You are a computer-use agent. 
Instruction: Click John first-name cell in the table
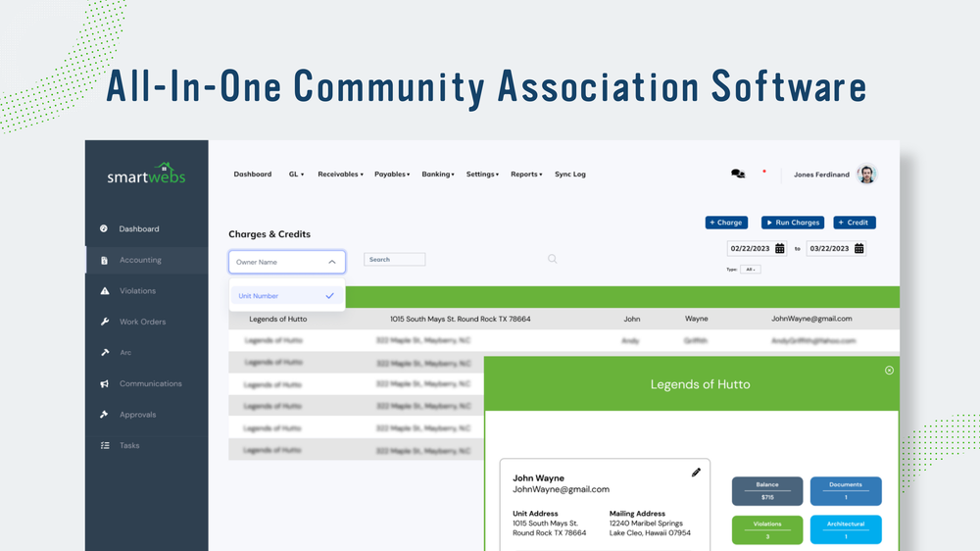tap(632, 319)
